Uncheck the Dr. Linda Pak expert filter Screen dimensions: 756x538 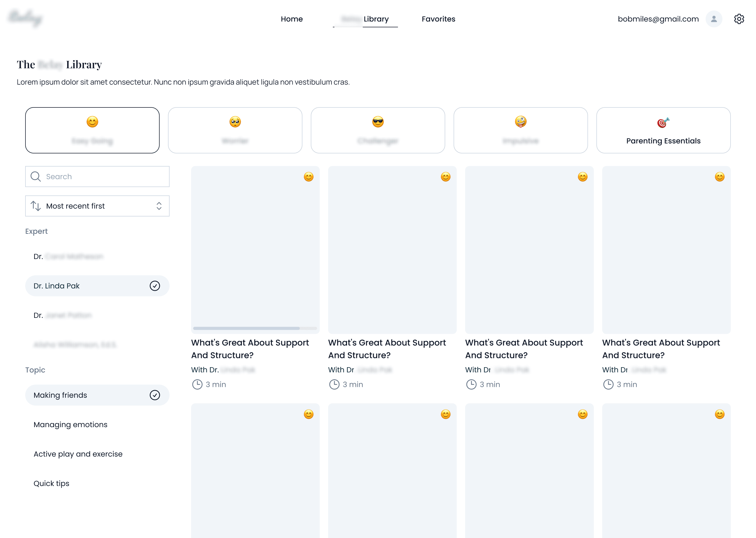(155, 286)
